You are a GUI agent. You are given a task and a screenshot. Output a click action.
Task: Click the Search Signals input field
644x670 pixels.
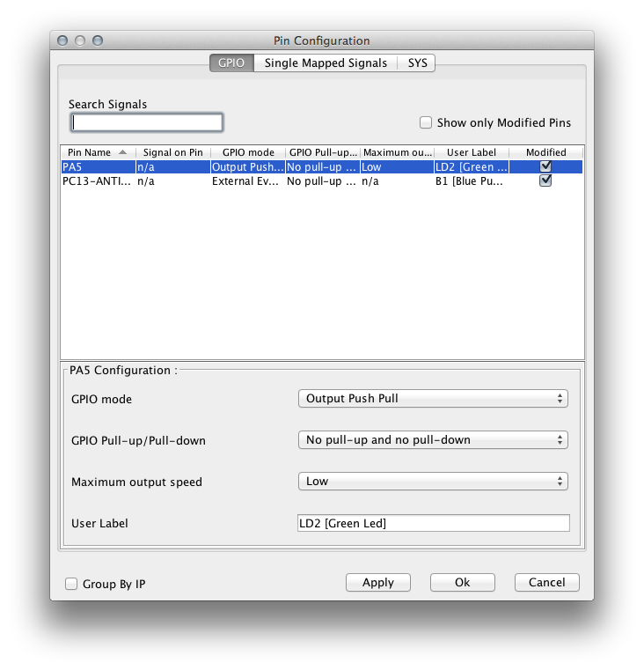[x=147, y=122]
